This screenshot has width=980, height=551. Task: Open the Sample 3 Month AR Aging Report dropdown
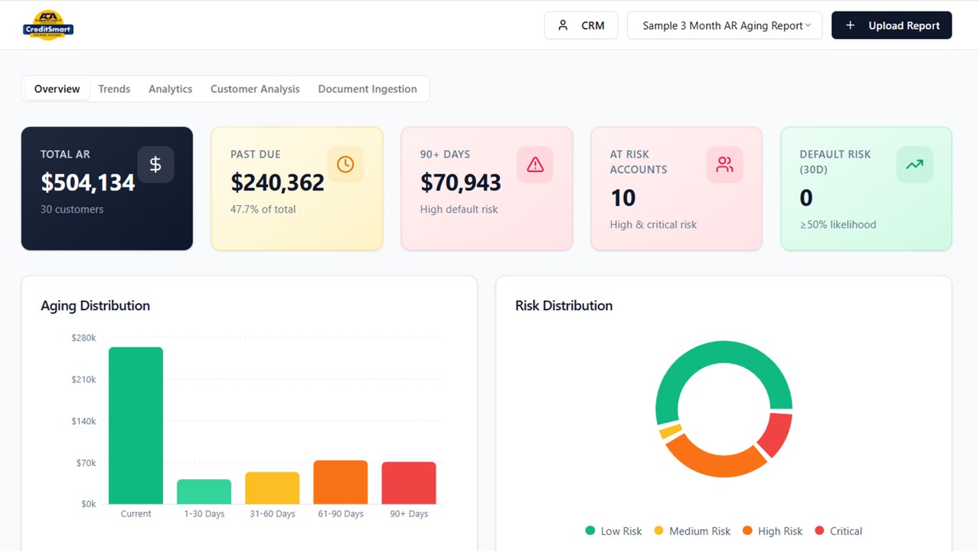tap(724, 25)
